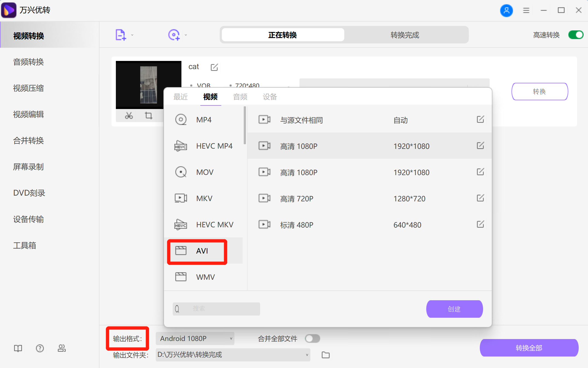This screenshot has width=588, height=368.
Task: Enable the 合并全部文件 switch
Action: pyautogui.click(x=312, y=338)
